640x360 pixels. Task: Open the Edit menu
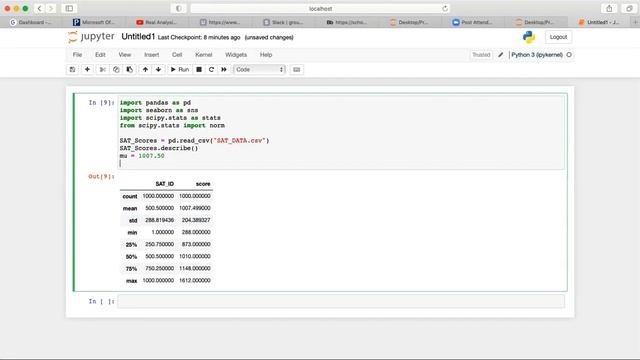tap(100, 55)
